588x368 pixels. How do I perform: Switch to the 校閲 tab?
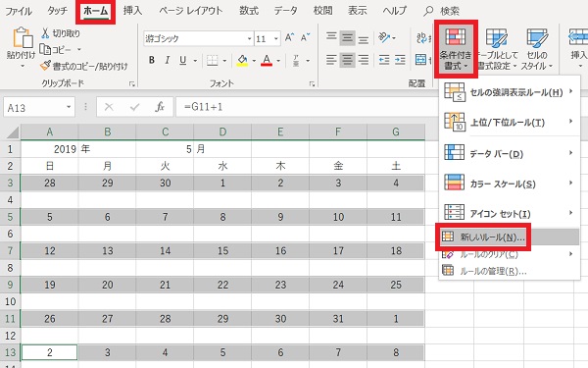pos(322,11)
